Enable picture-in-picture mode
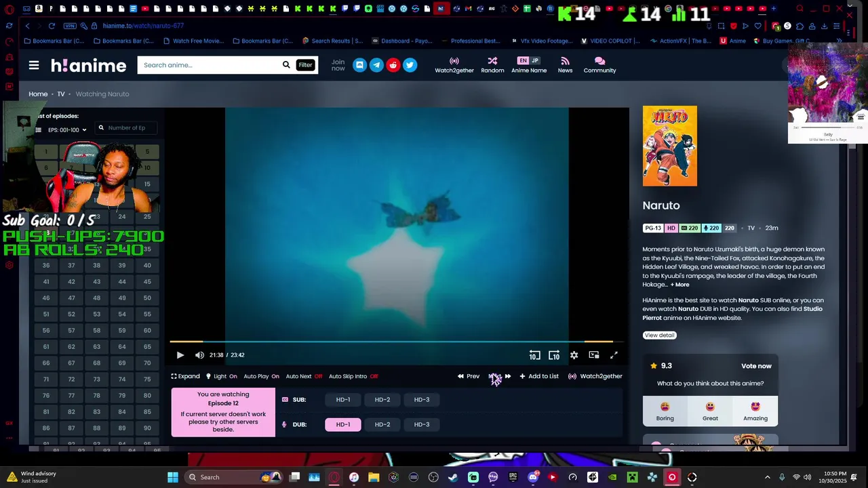 click(x=594, y=355)
